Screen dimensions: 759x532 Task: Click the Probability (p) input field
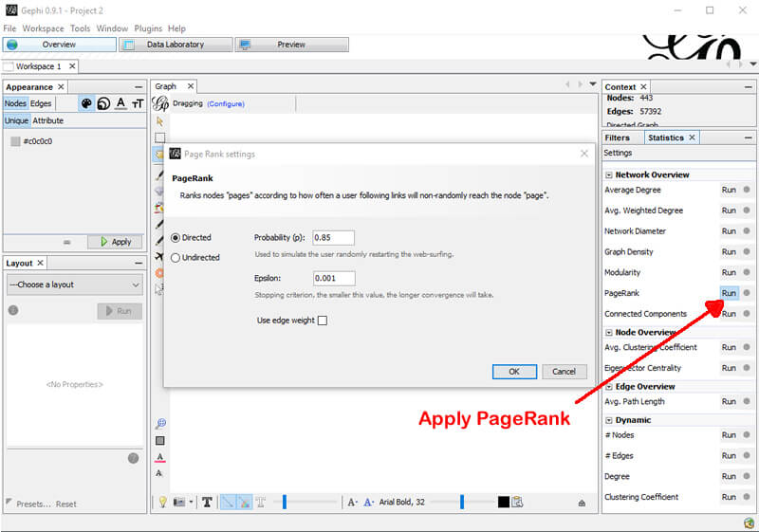pos(334,238)
